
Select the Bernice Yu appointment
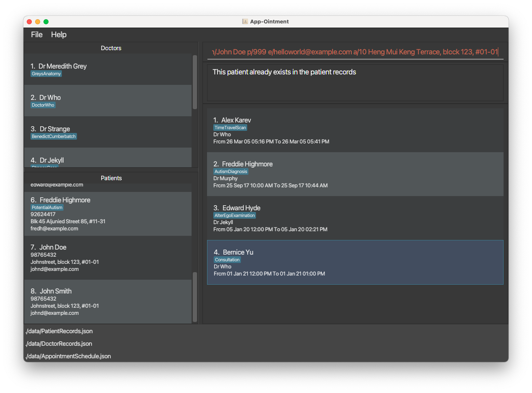click(355, 262)
